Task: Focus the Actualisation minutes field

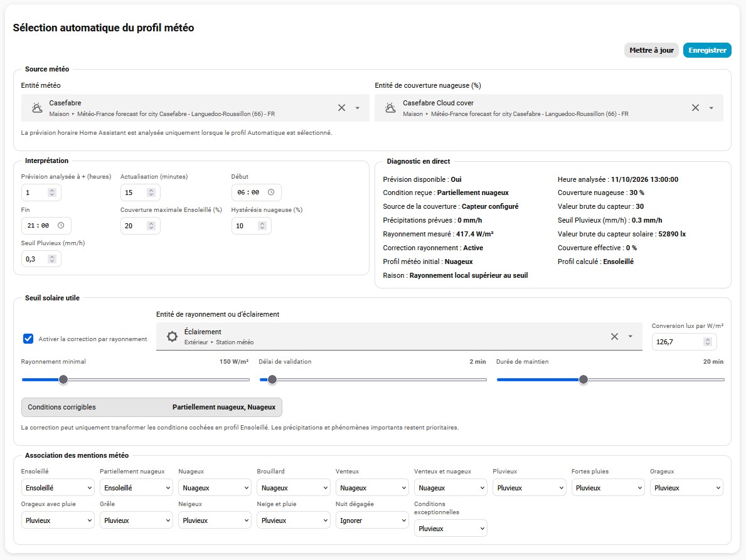Action: (140, 193)
